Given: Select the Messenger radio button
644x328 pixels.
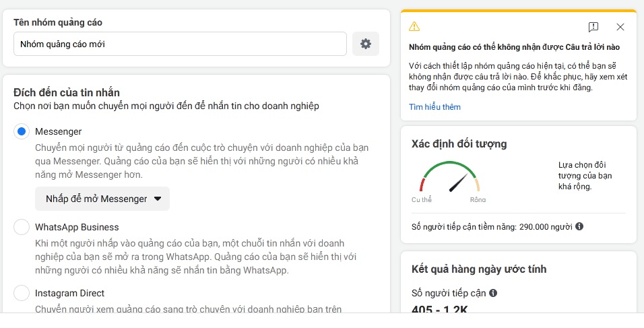Looking at the screenshot, I should click(22, 131).
